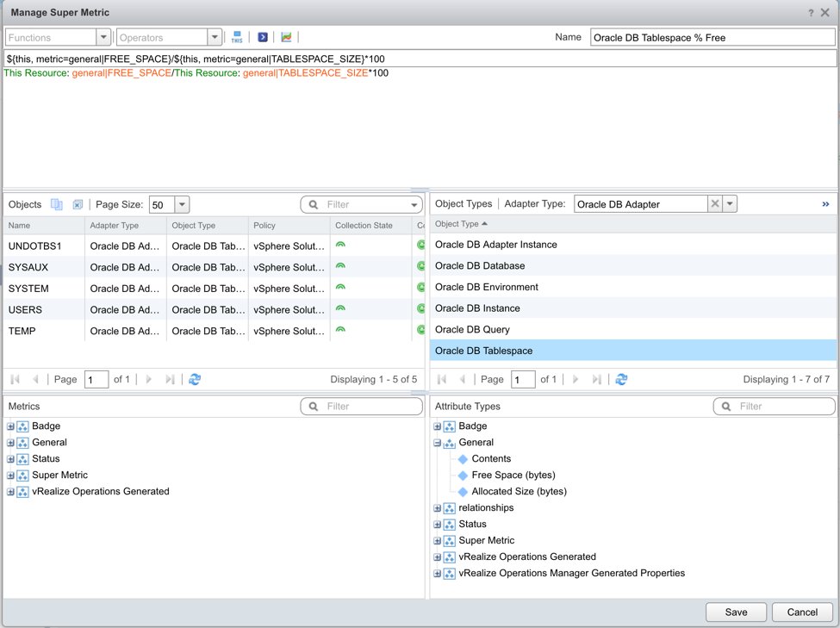
Task: Sort by the Name column header
Action: [x=44, y=226]
